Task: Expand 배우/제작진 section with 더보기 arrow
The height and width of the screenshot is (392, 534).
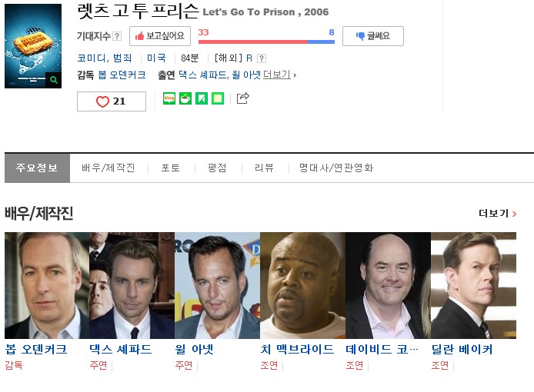Action: tap(498, 214)
